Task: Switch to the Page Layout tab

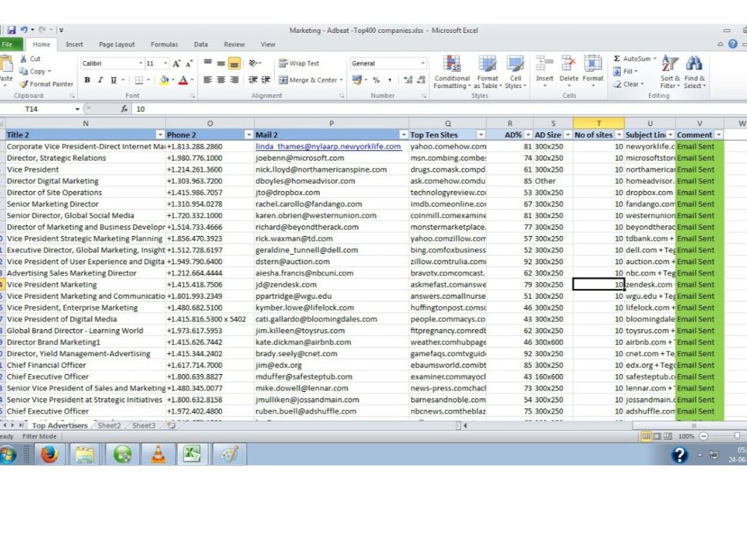Action: tap(117, 44)
